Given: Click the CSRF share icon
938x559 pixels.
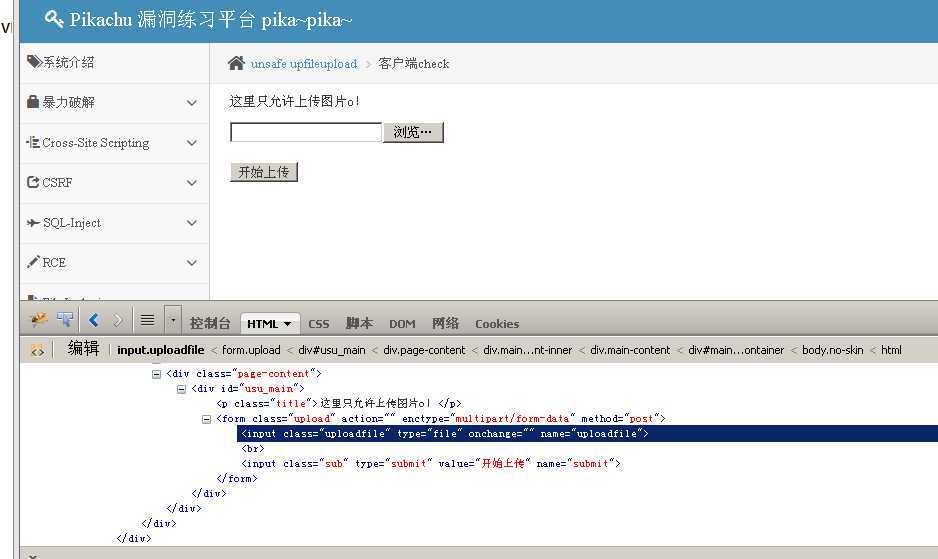Looking at the screenshot, I should click(33, 182).
